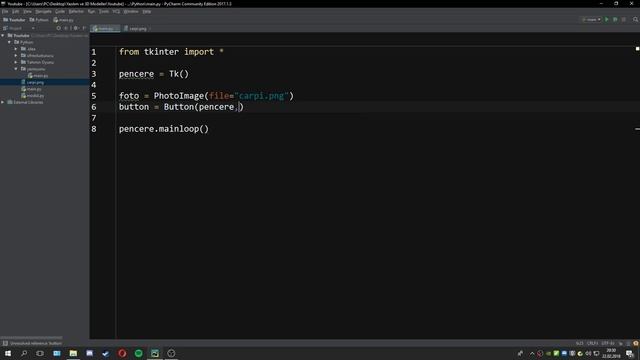This screenshot has width=640, height=360.
Task: Click the volume icon in system tray
Action: (x=588, y=353)
